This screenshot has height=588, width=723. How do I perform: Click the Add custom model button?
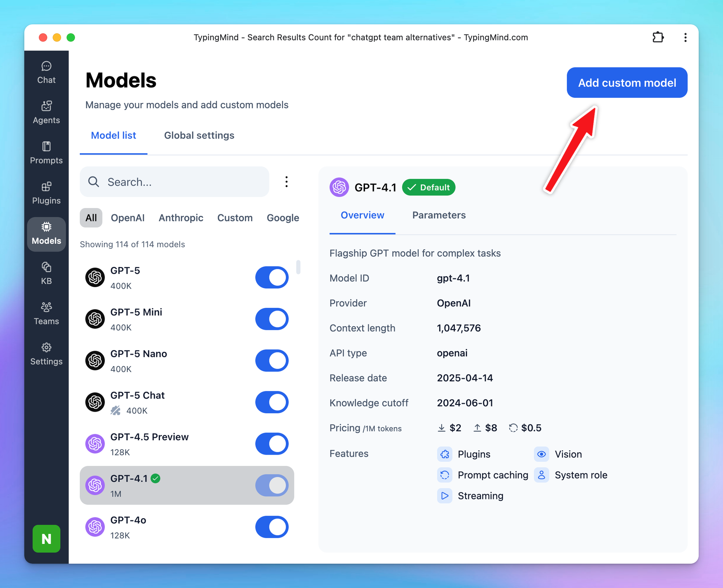(627, 83)
